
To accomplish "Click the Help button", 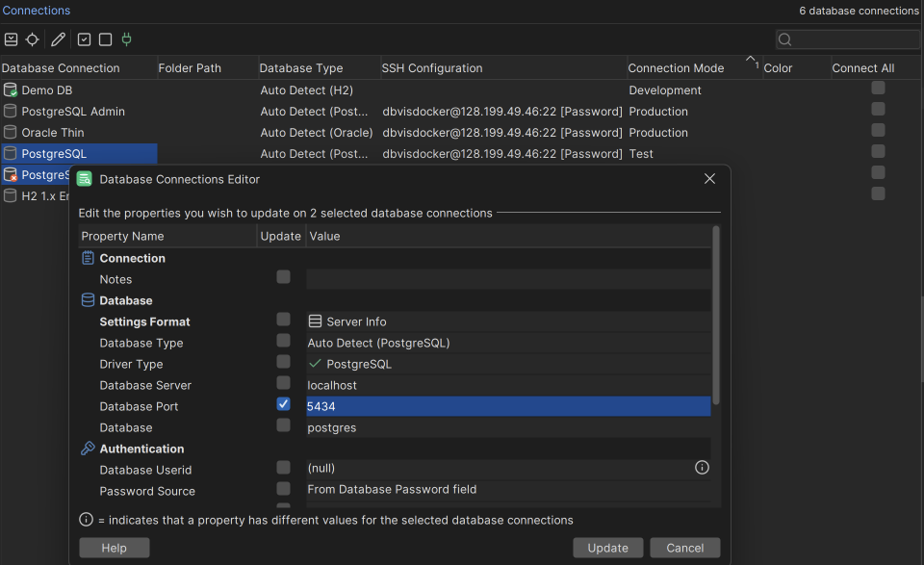I will 114,547.
